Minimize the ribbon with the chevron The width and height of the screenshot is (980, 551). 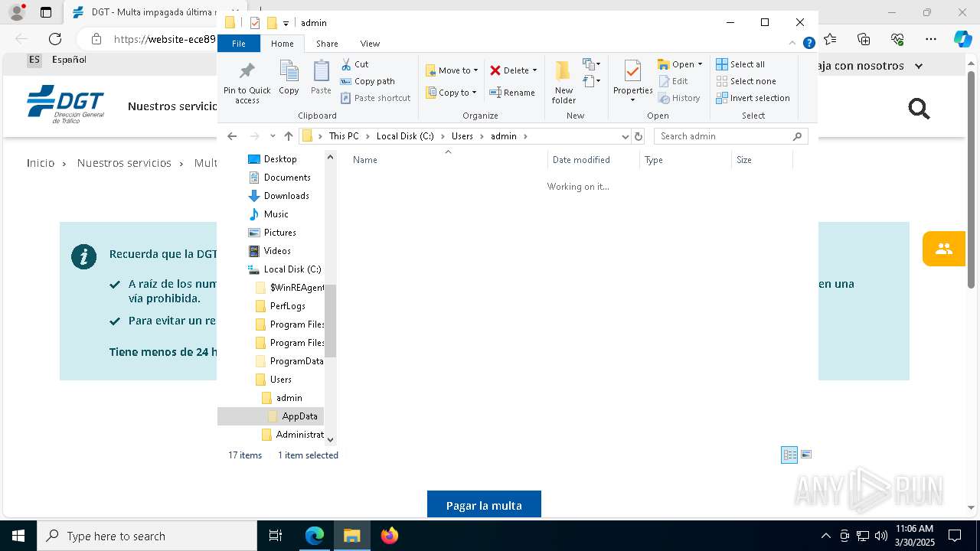(x=792, y=44)
